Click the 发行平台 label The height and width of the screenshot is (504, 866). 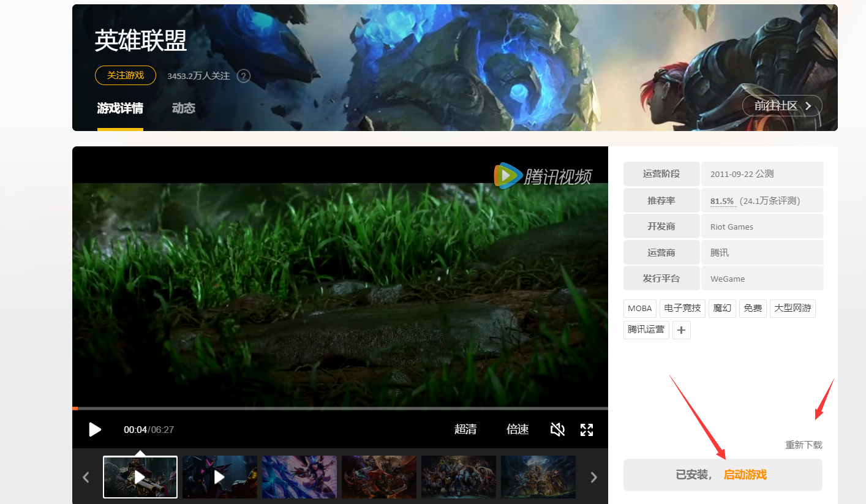pos(661,278)
